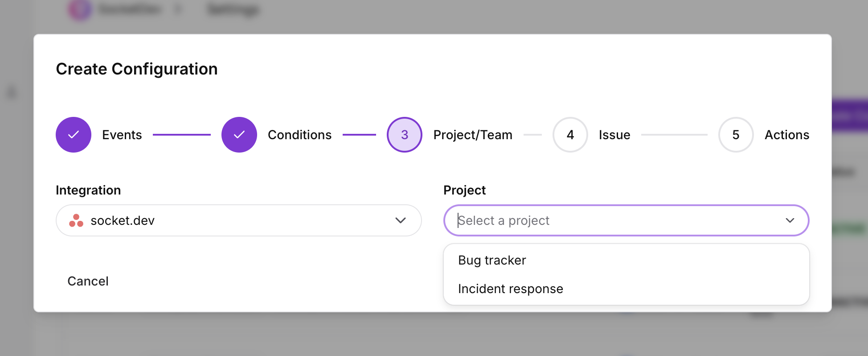Click the Conditions step label

tap(299, 135)
